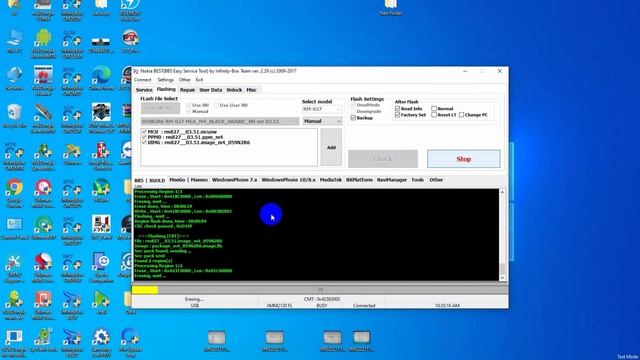Enable the Change PC checkbox
640x360 pixels.
pos(461,115)
